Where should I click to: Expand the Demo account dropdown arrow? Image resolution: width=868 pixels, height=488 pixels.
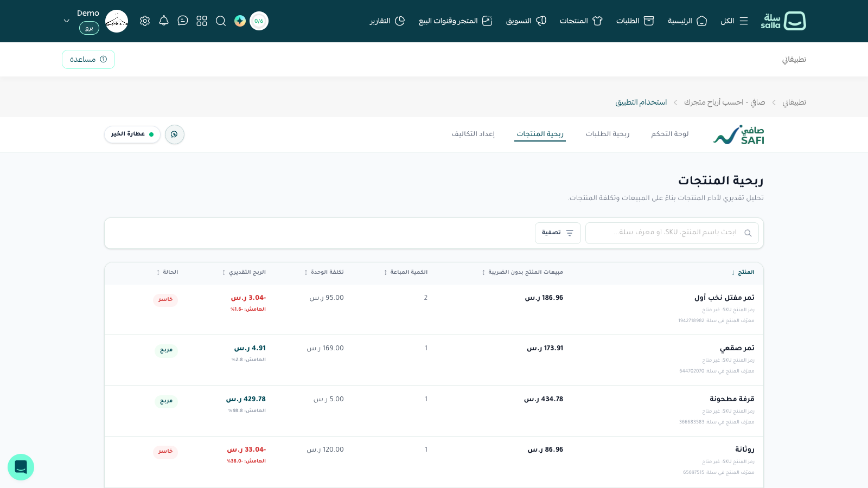(67, 21)
